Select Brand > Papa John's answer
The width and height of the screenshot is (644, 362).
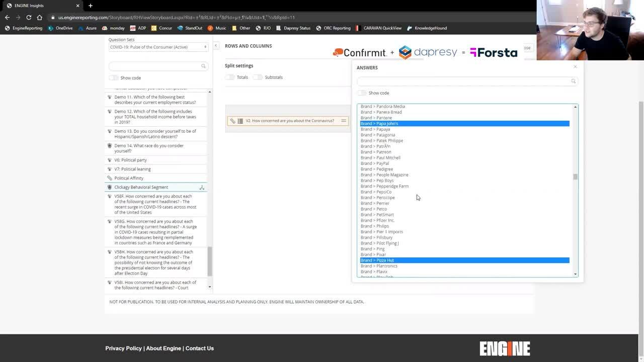465,123
